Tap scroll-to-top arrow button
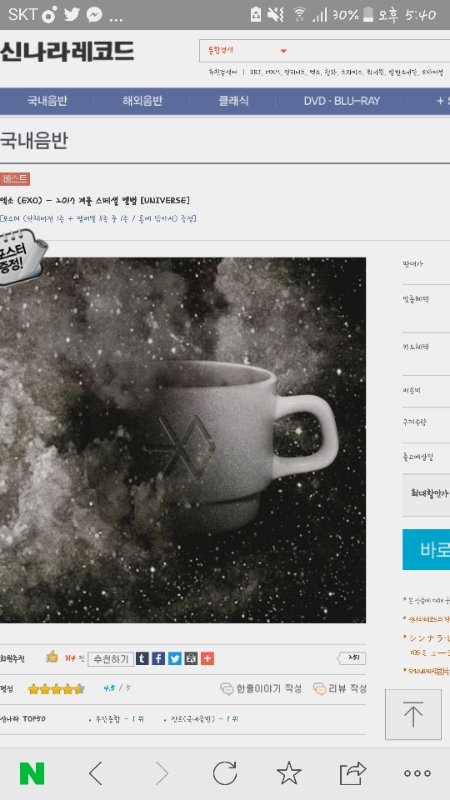Viewport: 450px width, 800px height. [413, 714]
